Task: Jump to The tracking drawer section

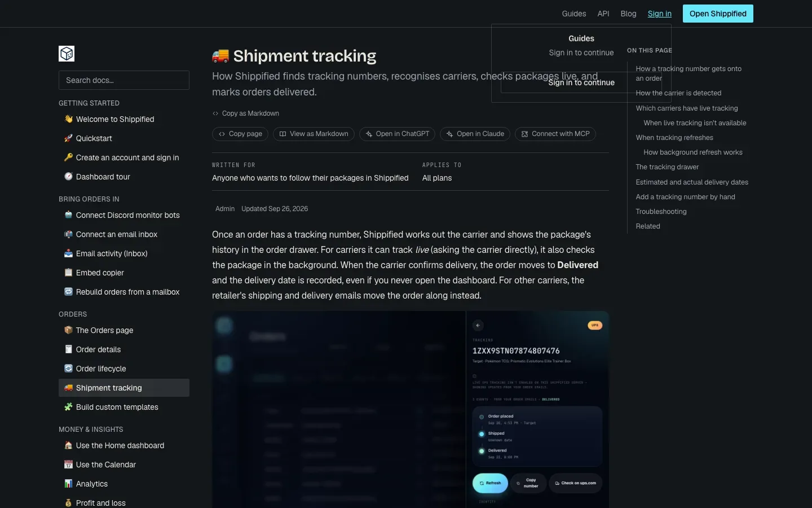Action: pyautogui.click(x=667, y=167)
